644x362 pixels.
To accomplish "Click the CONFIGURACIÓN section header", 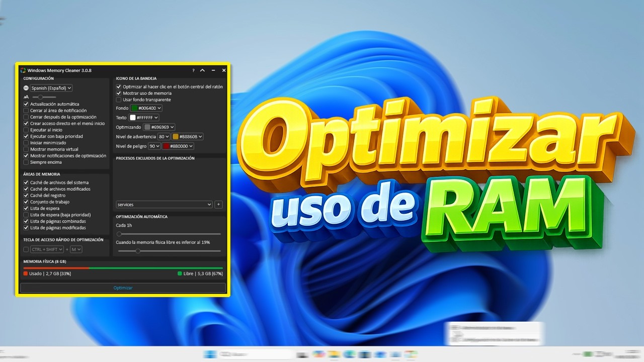I will (38, 78).
